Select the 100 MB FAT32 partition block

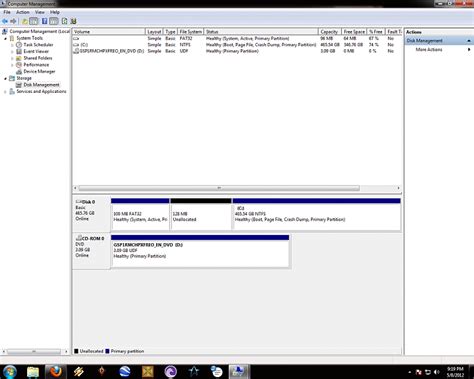[x=140, y=214]
